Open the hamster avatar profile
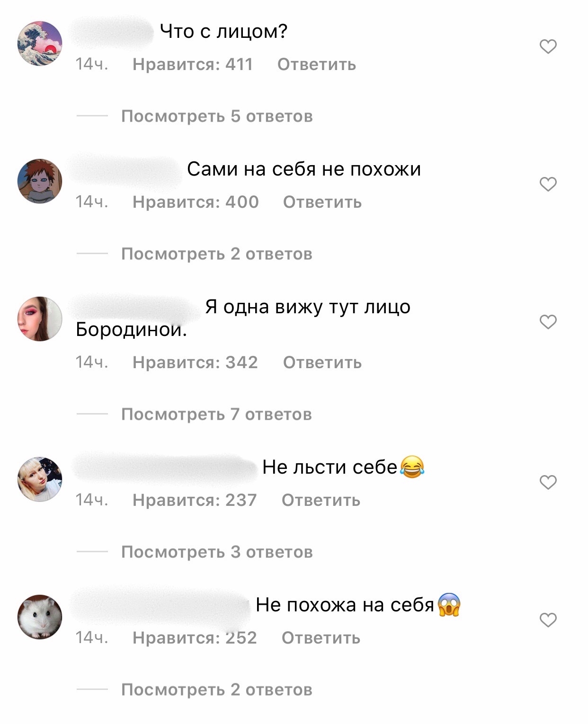588x724 pixels. click(x=40, y=617)
